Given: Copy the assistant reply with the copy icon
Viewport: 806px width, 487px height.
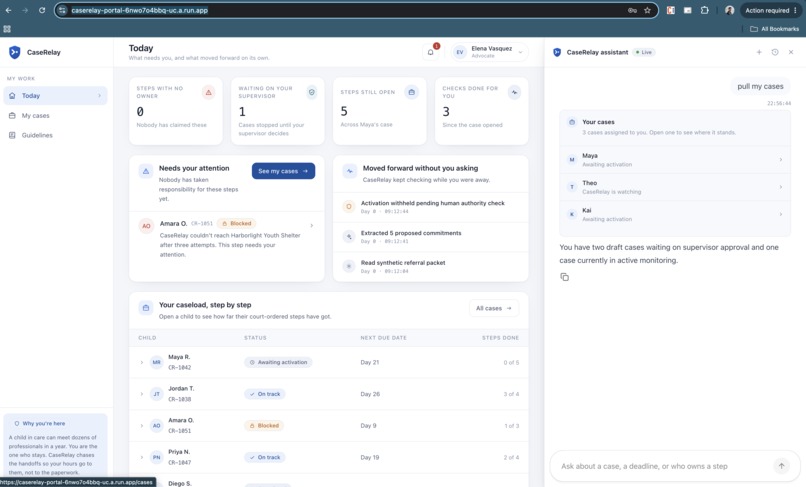Looking at the screenshot, I should pyautogui.click(x=564, y=277).
